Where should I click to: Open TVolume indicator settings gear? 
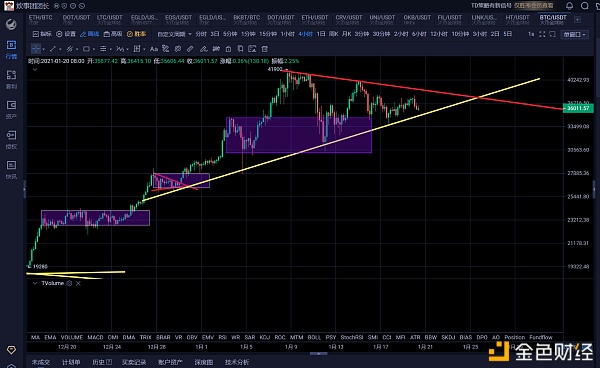pyautogui.click(x=69, y=283)
